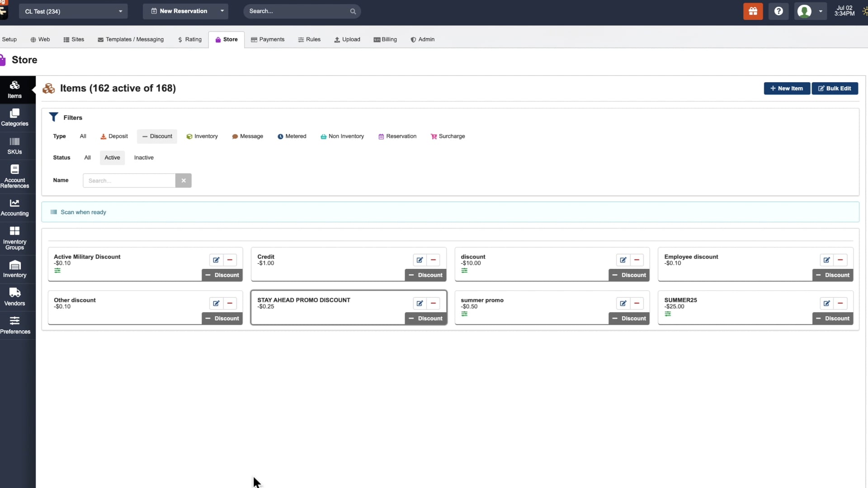Select the Categories icon in the sidebar
Image resolution: width=868 pixels, height=488 pixels.
pos(15,117)
